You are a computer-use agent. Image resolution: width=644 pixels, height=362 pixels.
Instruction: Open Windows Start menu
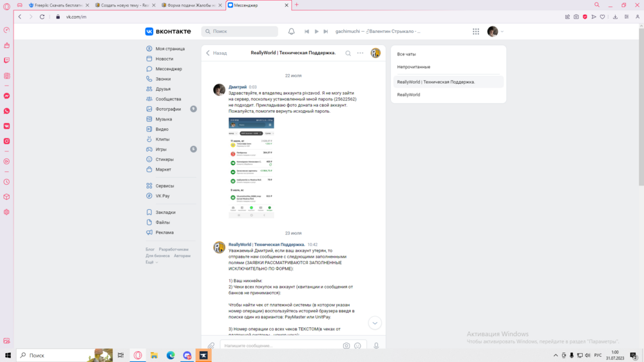coord(8,355)
